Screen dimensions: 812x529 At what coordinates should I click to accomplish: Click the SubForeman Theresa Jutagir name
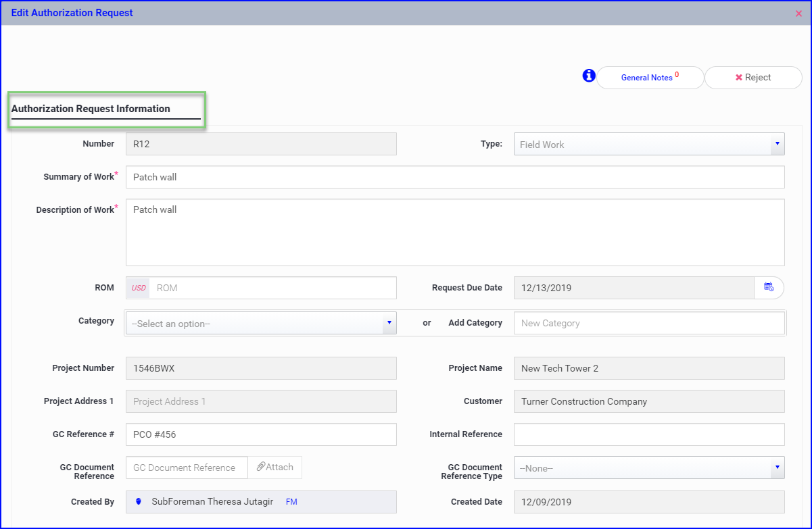(212, 502)
